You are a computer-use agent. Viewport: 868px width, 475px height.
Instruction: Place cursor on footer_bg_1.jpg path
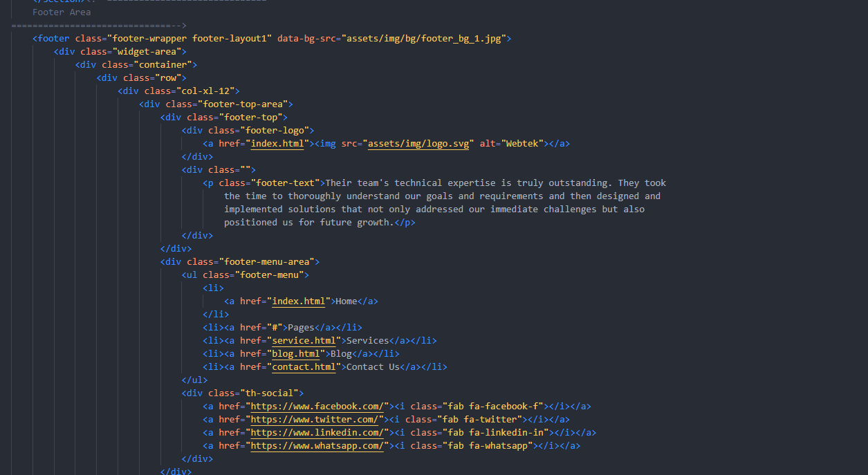click(423, 39)
